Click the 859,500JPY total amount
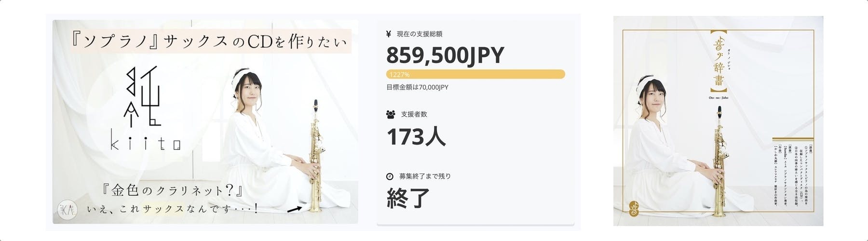 [x=445, y=55]
